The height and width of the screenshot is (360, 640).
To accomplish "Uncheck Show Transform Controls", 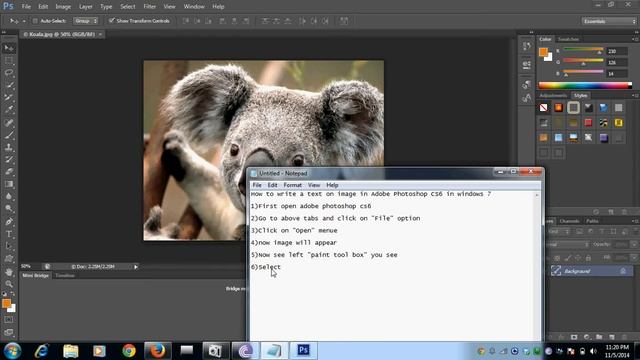I will pos(111,20).
